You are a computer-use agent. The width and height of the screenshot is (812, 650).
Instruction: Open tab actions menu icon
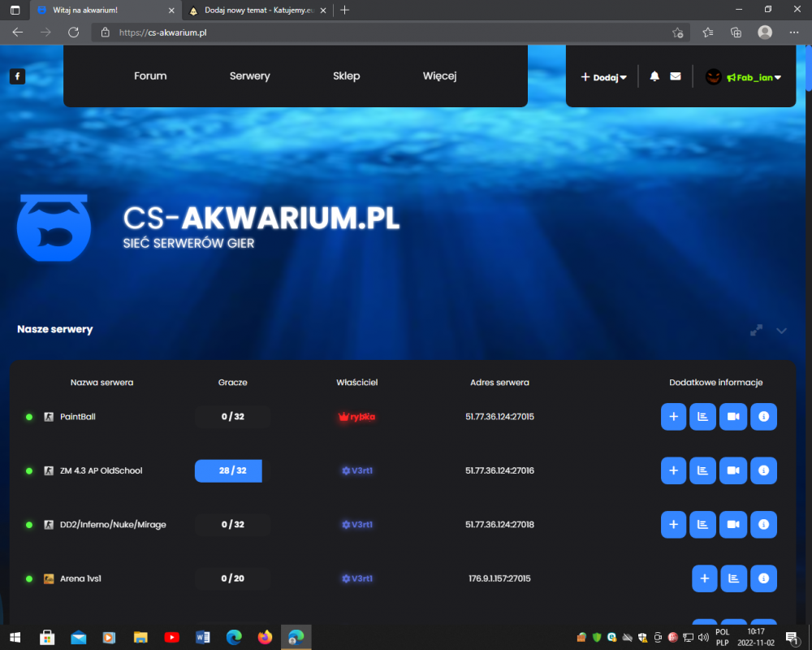(x=15, y=10)
